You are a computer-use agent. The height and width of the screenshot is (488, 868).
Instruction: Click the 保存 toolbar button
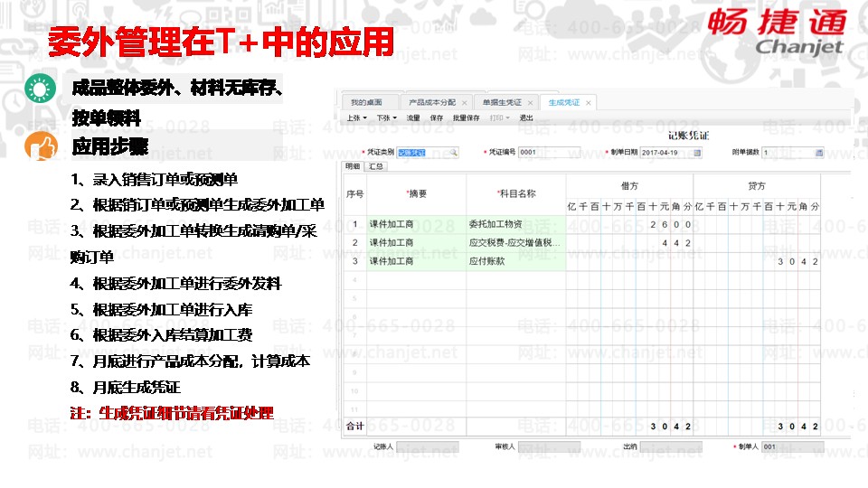coord(436,117)
